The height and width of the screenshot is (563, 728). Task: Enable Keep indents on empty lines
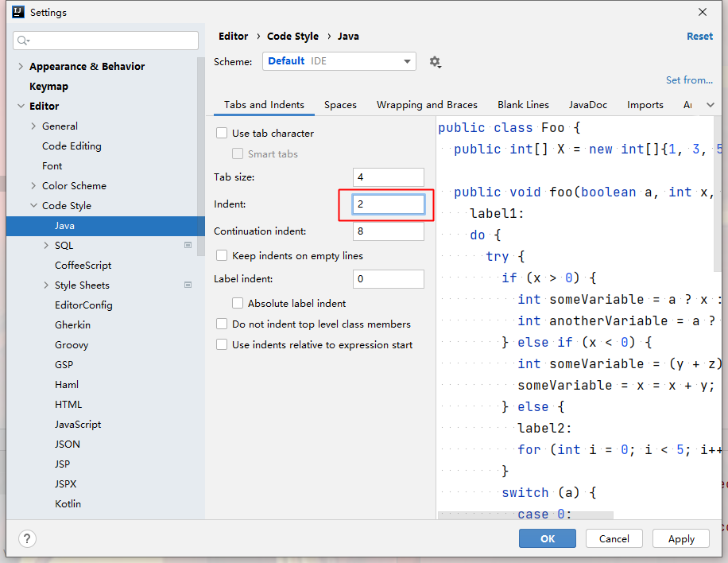point(222,256)
